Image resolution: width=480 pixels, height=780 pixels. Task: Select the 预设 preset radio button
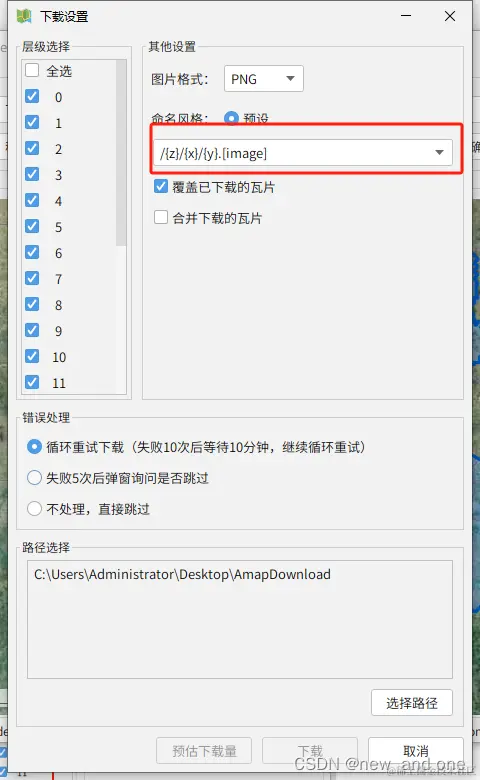[231, 118]
